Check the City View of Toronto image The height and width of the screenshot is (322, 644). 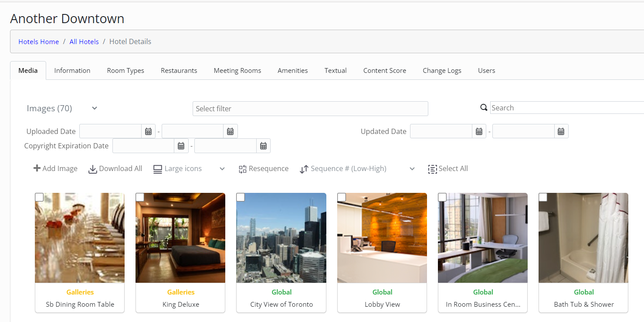241,197
